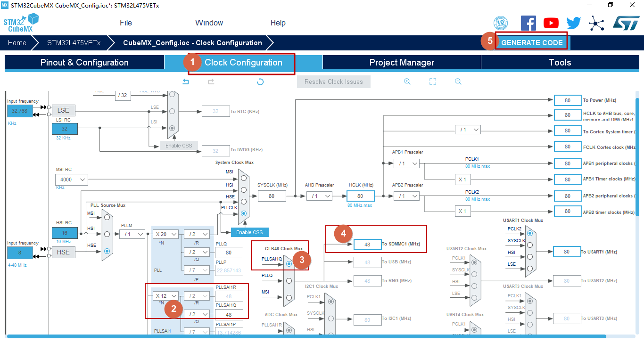Image resolution: width=644 pixels, height=343 pixels.
Task: Select MSI in System Clock Mux
Action: click(x=243, y=178)
